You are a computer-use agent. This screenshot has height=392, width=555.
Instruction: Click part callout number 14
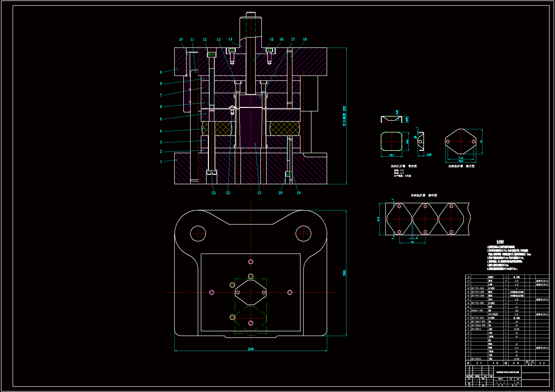pyautogui.click(x=230, y=39)
